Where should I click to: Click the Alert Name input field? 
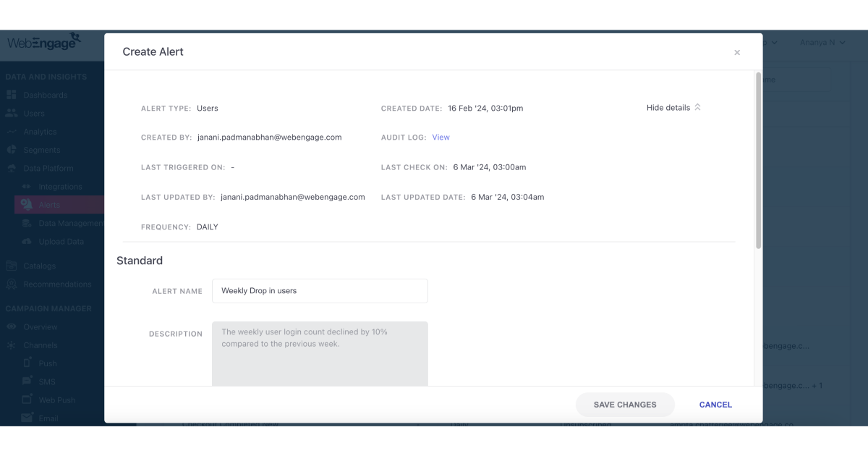pos(319,290)
